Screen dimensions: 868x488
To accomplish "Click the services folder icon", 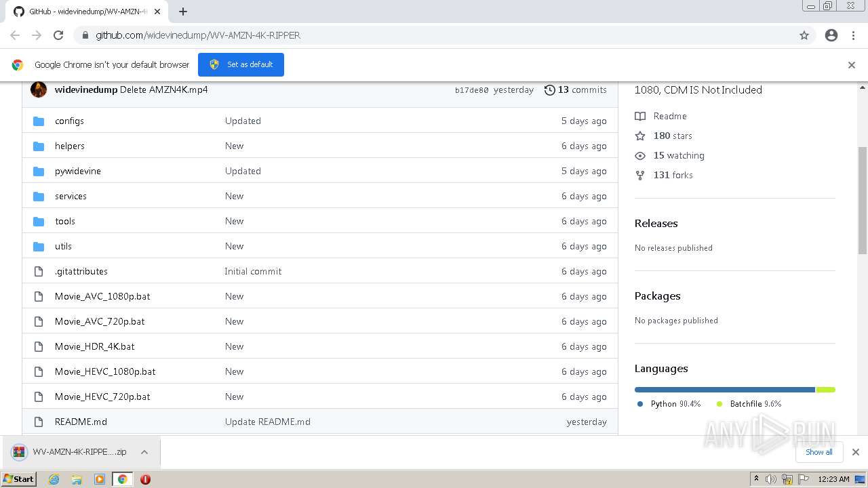I will point(39,196).
